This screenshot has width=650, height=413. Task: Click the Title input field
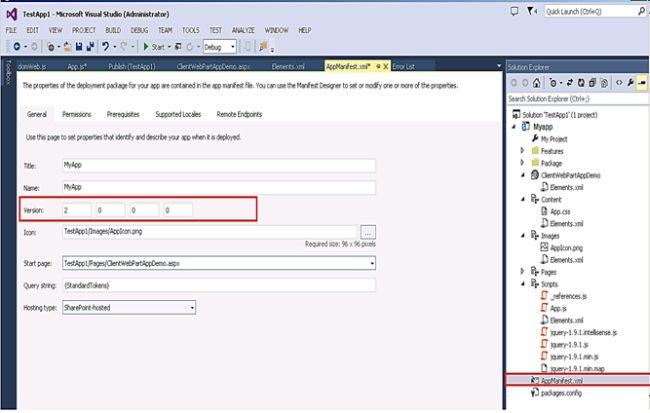(219, 165)
